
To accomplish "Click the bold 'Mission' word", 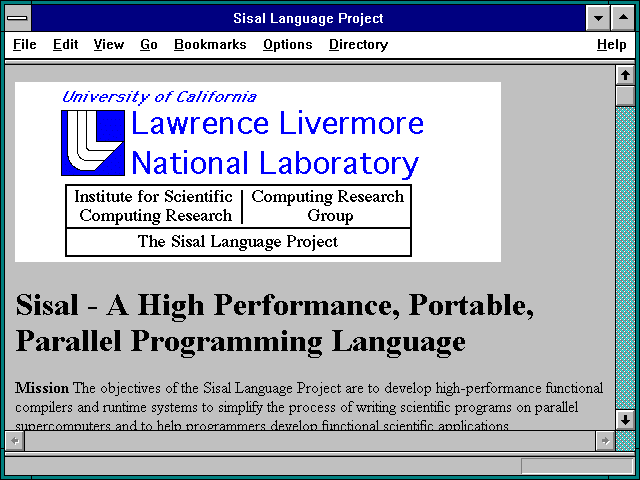I will point(42,388).
